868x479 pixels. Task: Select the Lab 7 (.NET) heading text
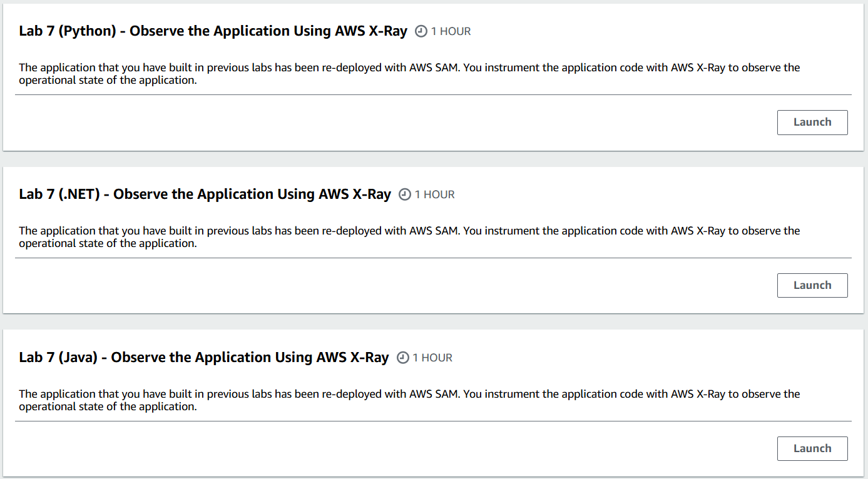tap(205, 194)
